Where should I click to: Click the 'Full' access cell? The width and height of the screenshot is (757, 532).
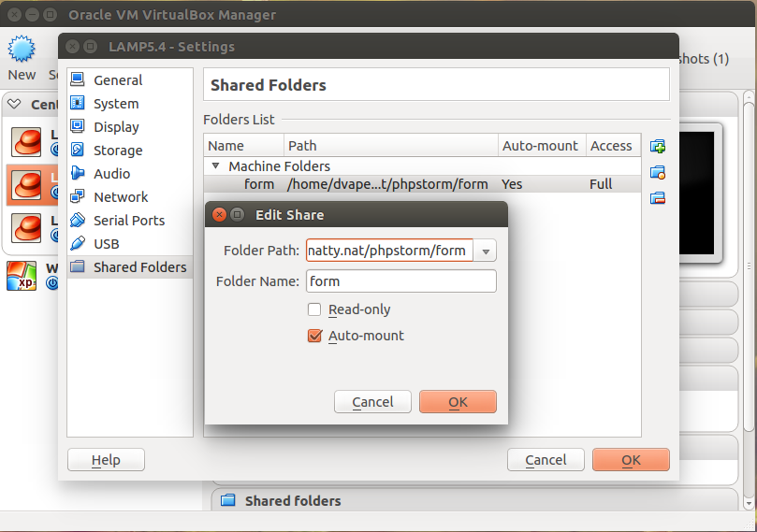601,184
